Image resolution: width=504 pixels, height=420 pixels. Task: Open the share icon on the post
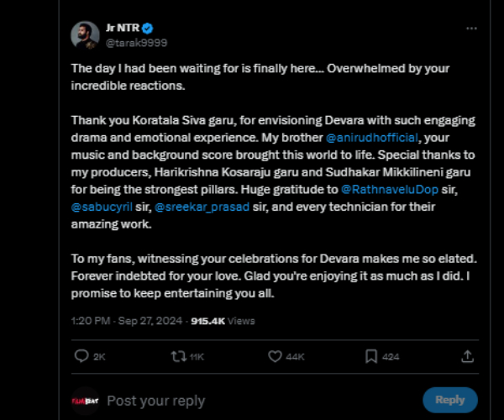click(x=468, y=356)
